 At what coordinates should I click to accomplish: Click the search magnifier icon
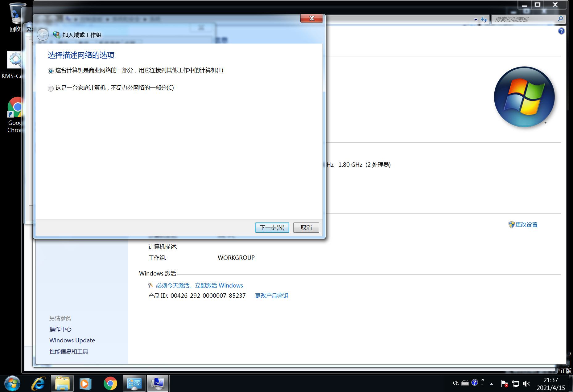560,19
